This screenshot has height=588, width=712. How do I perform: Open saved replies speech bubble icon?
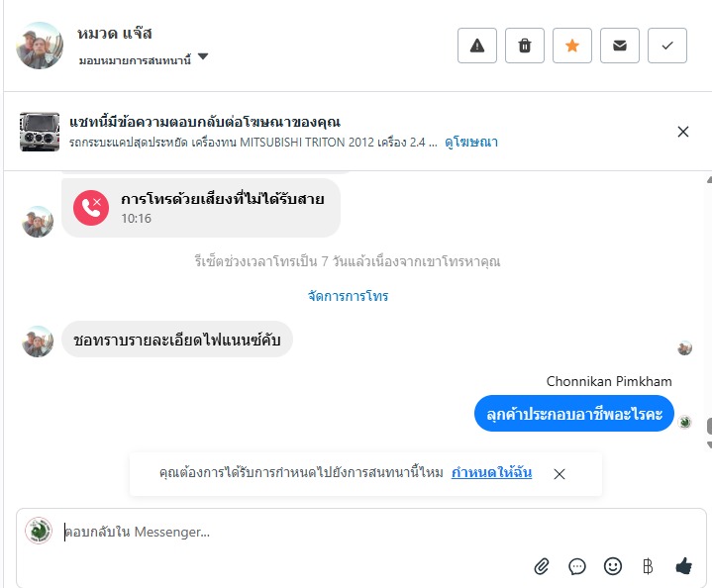coord(577,566)
